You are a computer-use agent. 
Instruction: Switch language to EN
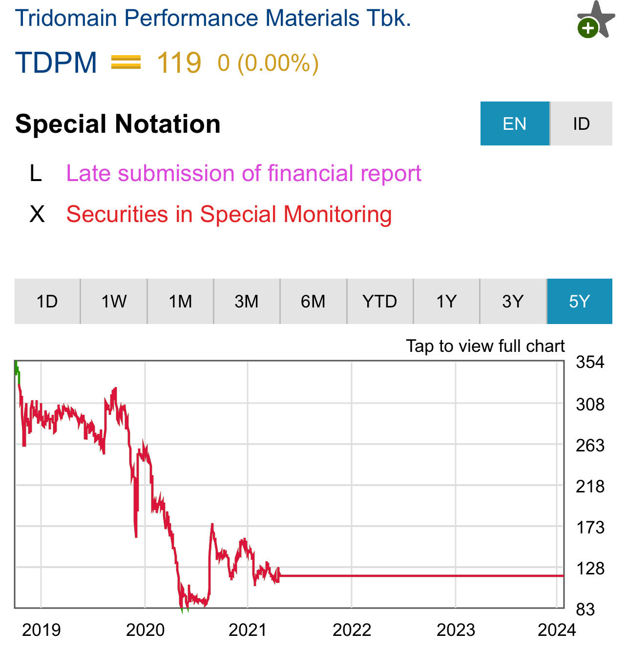coord(515,123)
